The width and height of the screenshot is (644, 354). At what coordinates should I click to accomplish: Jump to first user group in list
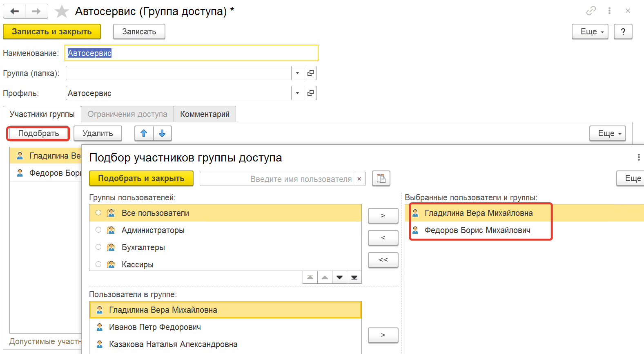click(x=310, y=278)
